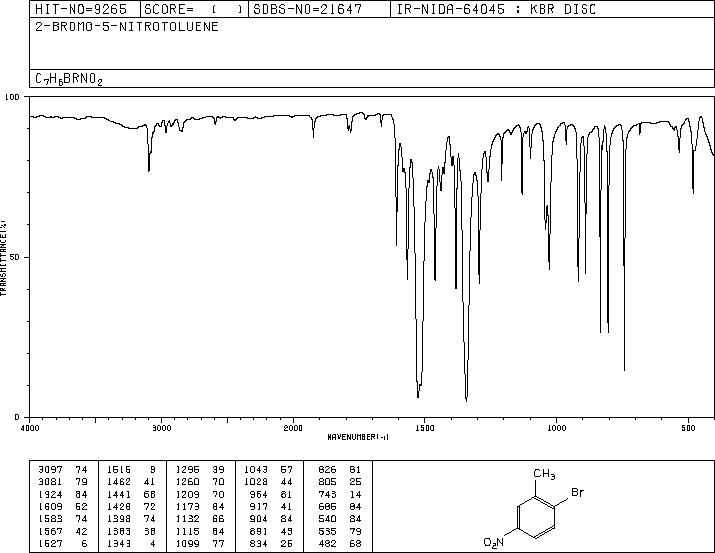Viewport: 715px width, 553px height.
Task: Click the 1567 peak table entry
Action: tap(51, 531)
